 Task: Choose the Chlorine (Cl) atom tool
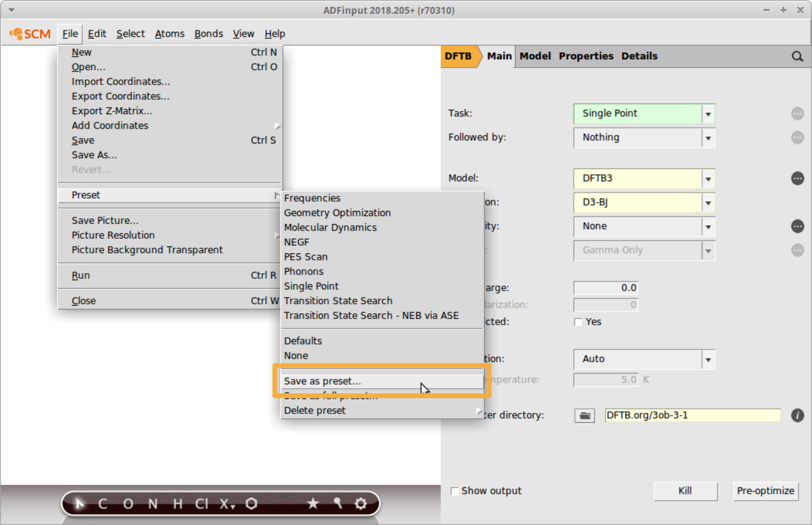[202, 503]
